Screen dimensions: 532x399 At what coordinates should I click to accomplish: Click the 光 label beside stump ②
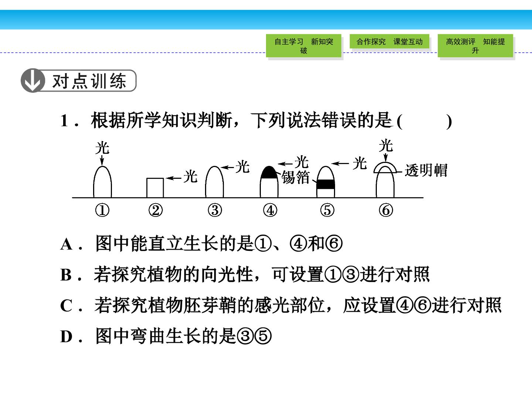click(190, 177)
